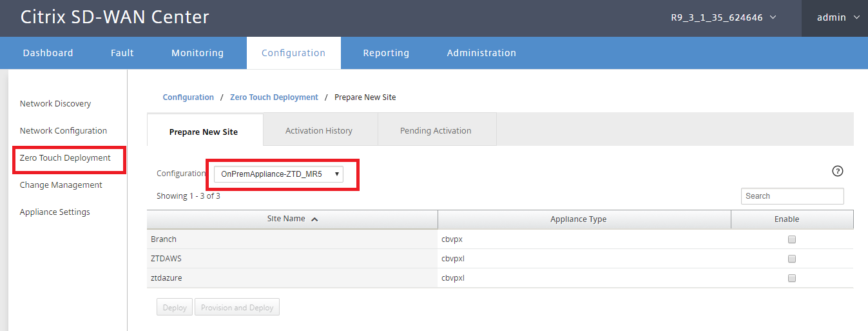Viewport: 868px width, 331px height.
Task: Click the Search input field
Action: 793,196
